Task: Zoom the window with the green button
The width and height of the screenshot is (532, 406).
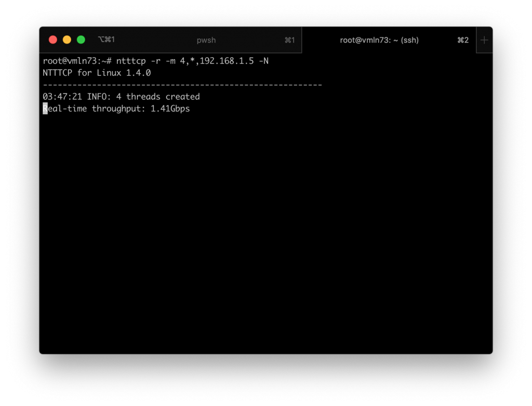Action: (x=81, y=40)
